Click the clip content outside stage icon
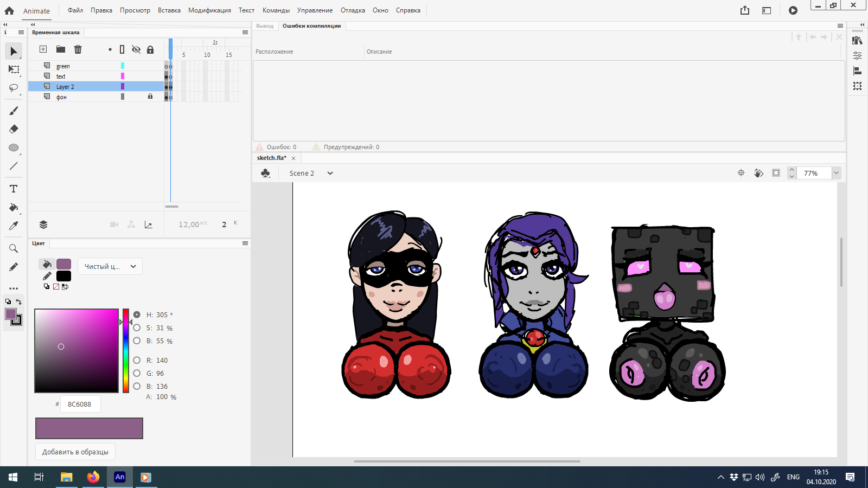This screenshot has height=488, width=868. [x=776, y=173]
